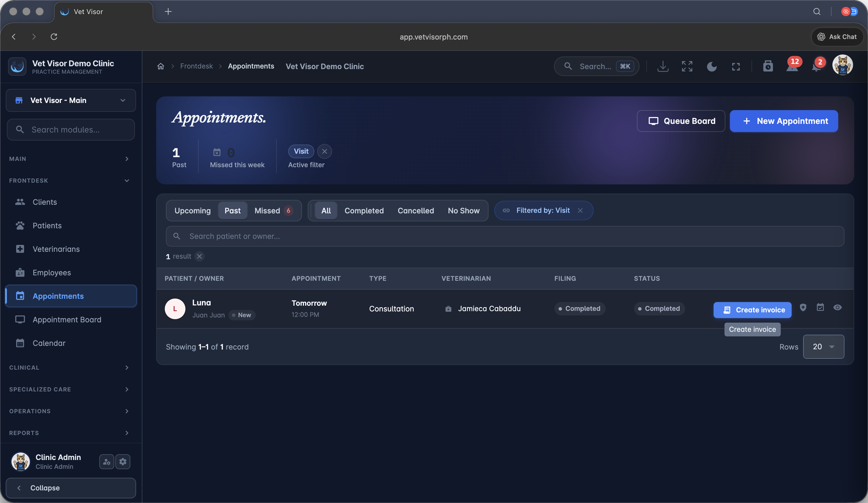Click the Jamieca Cabaddu veterinarian cell
The width and height of the screenshot is (868, 503).
pos(483,309)
